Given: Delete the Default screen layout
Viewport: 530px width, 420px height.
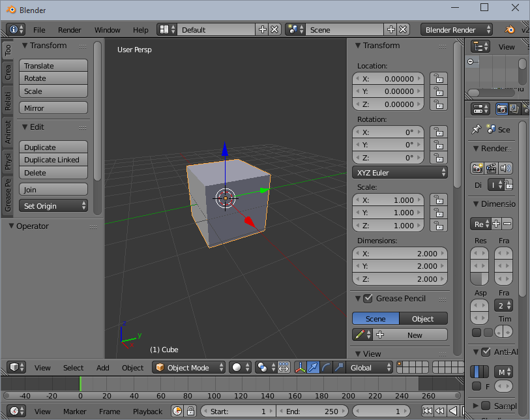Looking at the screenshot, I should (275, 30).
